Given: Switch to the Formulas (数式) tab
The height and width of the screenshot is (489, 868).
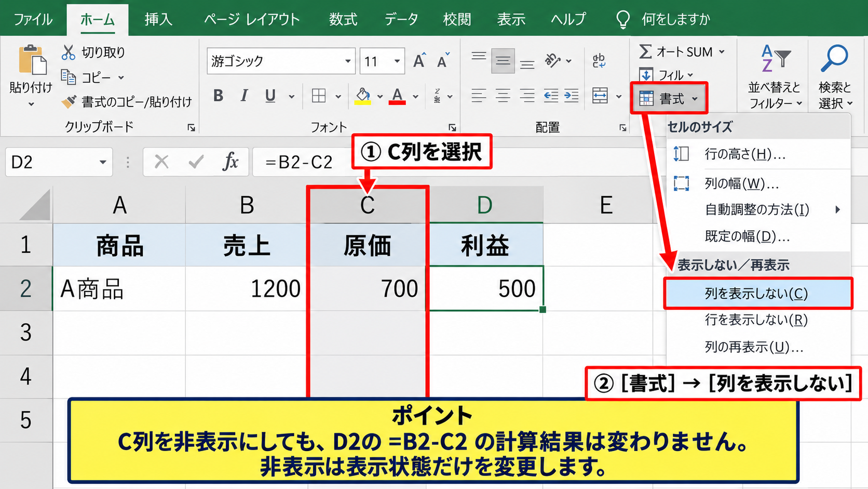Looking at the screenshot, I should pyautogui.click(x=343, y=19).
